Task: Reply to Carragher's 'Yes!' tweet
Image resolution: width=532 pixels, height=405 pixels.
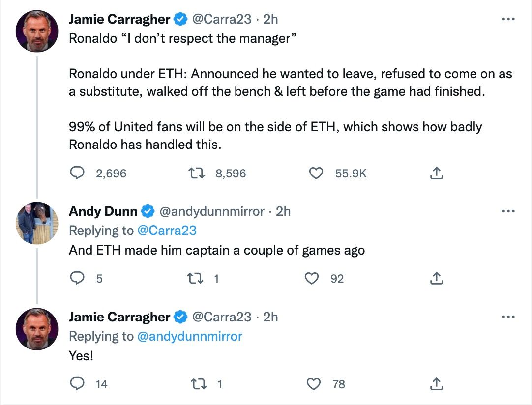Action: pos(77,384)
